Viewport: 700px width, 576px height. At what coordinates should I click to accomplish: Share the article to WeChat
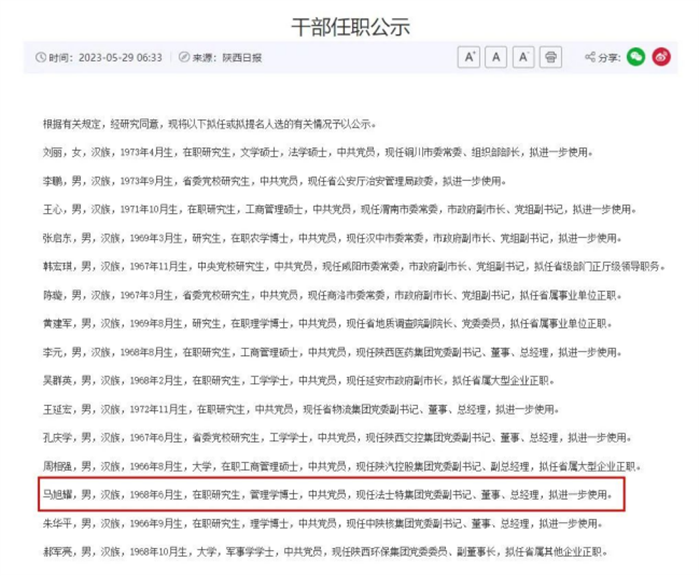point(636,57)
